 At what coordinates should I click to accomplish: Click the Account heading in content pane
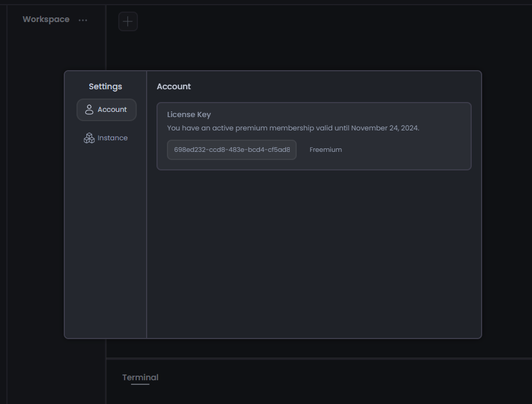[x=174, y=86]
